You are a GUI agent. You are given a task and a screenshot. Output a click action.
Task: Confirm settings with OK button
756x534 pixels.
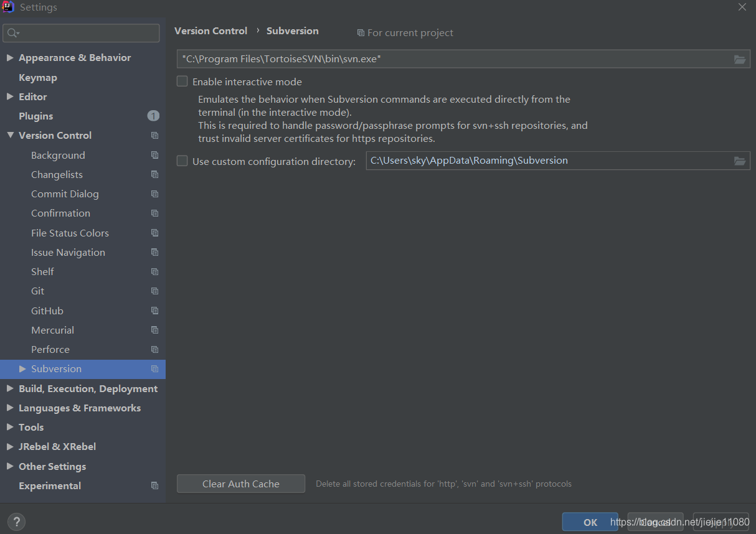[590, 522]
